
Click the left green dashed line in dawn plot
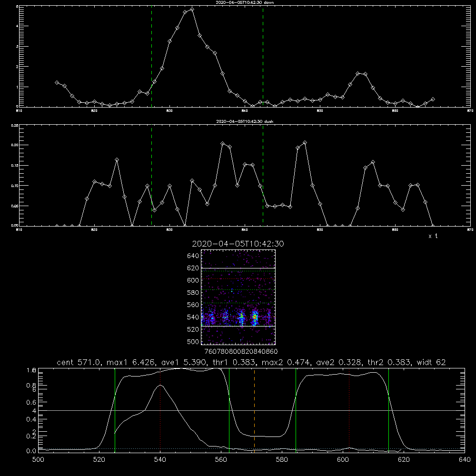tap(151, 56)
